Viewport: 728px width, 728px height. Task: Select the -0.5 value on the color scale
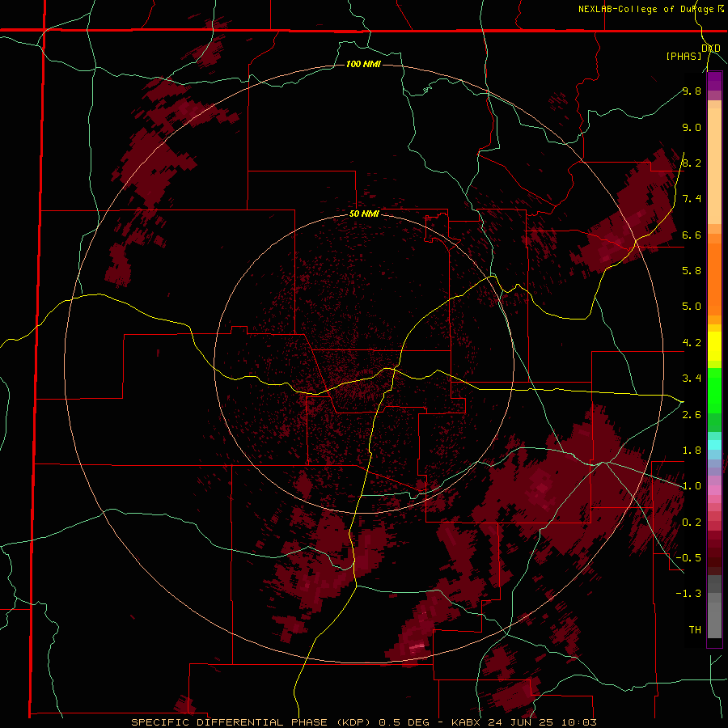coord(688,557)
